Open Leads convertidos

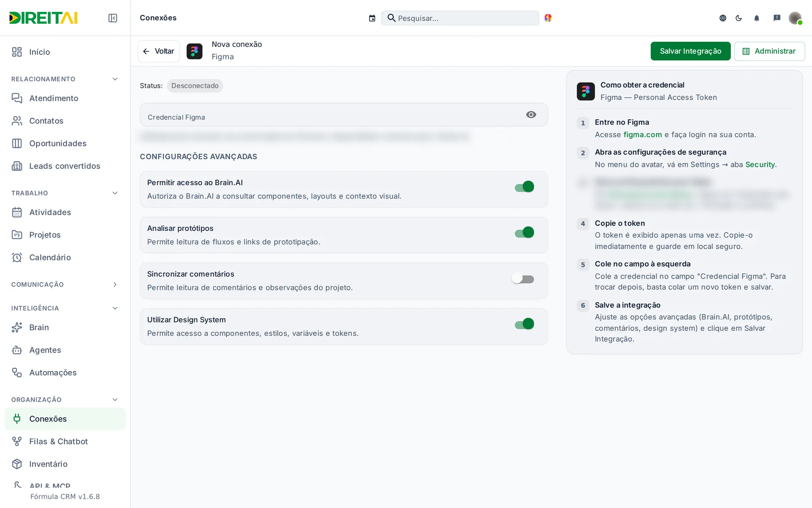(x=65, y=166)
